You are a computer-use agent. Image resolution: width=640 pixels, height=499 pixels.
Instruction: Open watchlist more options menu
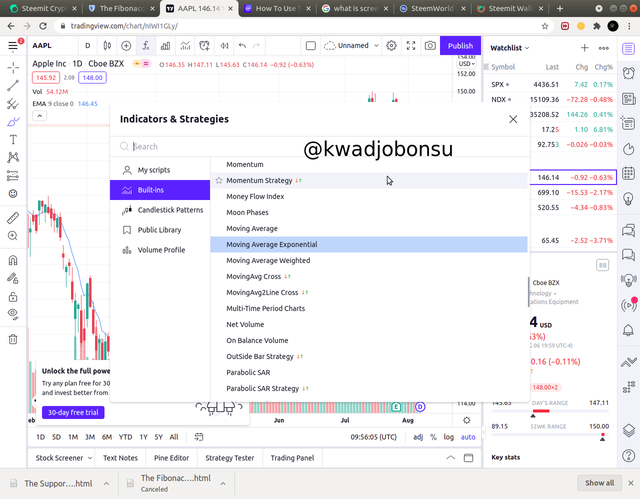604,48
